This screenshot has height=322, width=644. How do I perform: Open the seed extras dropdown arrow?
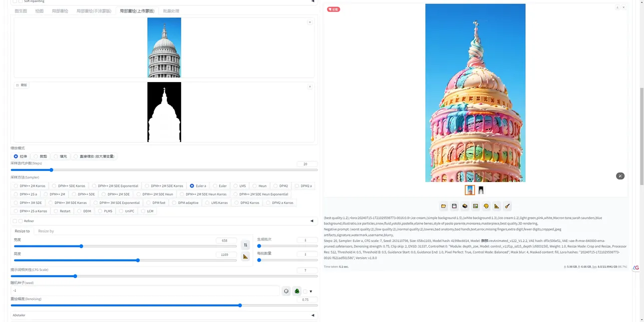click(311, 291)
